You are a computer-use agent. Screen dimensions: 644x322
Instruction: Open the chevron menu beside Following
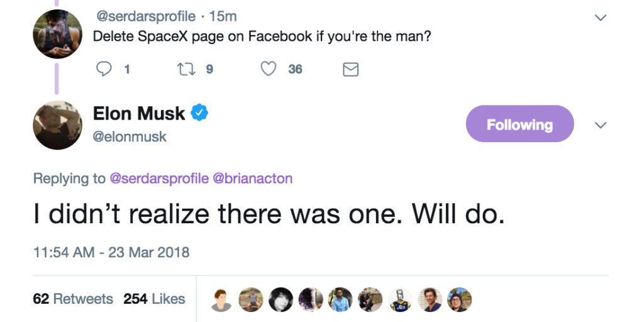pyautogui.click(x=601, y=125)
